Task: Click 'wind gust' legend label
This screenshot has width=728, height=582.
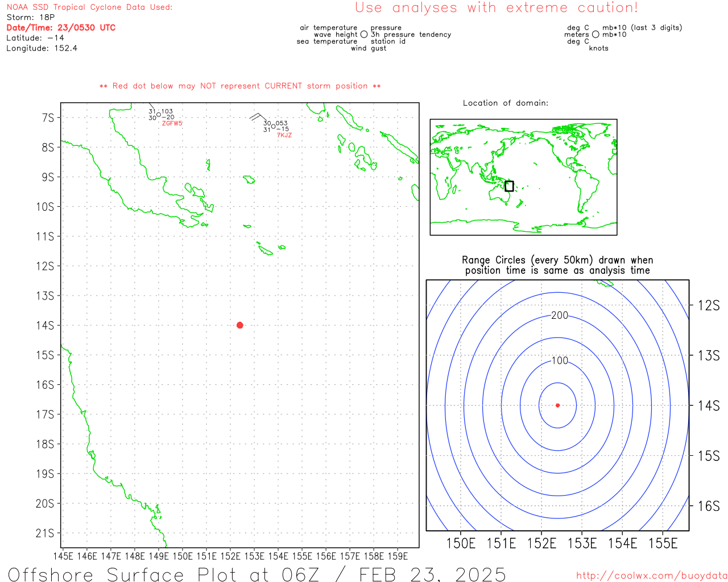Action: 369,48
